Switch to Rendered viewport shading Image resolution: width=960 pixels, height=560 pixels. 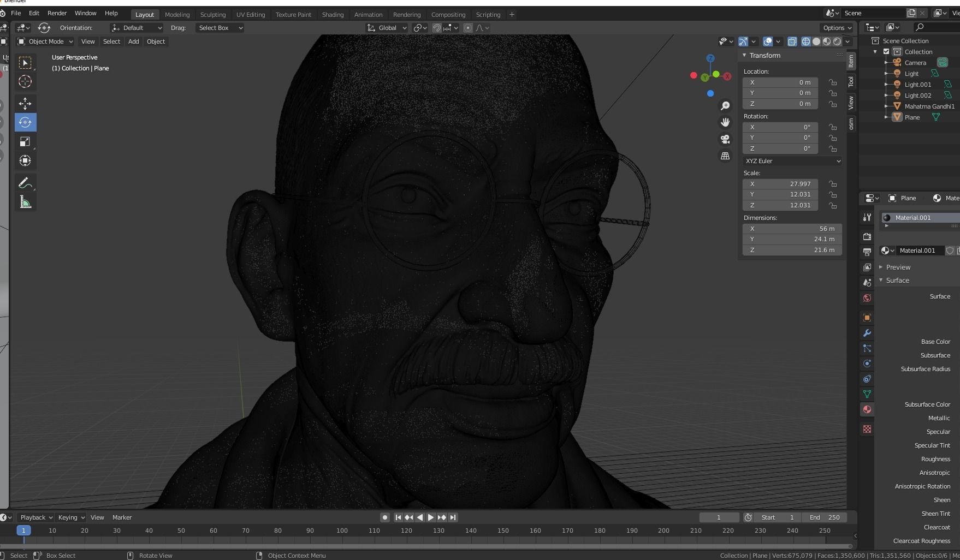(837, 41)
